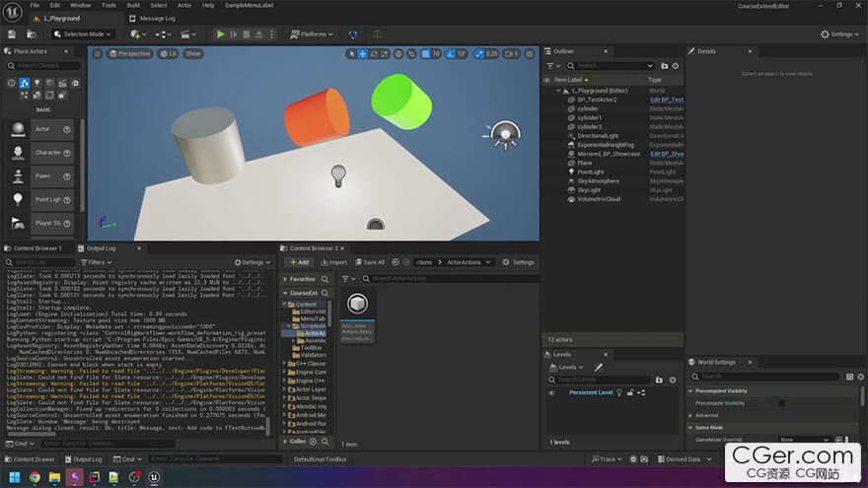Toggle world/local coordinate system icon
Image resolution: width=868 pixels, height=488 pixels.
(x=398, y=53)
